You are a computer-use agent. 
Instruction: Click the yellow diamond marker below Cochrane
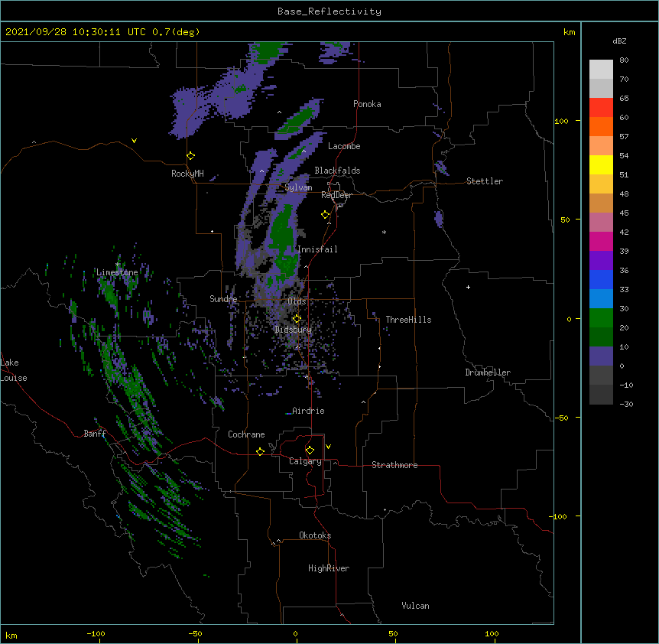(x=260, y=451)
